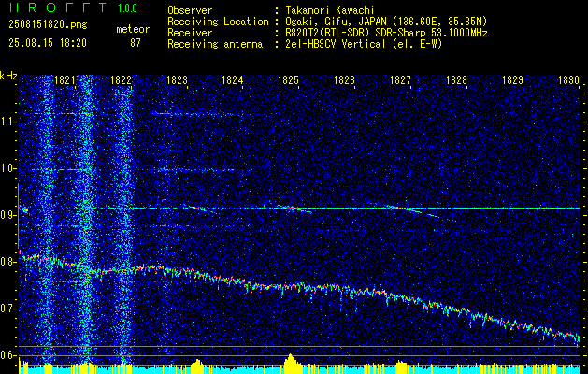588x374 pixels.
Task: Click the meteor count 87
Action: pyautogui.click(x=136, y=43)
